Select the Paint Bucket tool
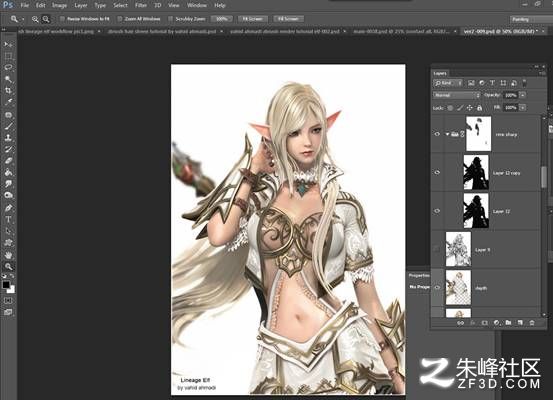Screen dimensions: 553x400 coord(8,172)
